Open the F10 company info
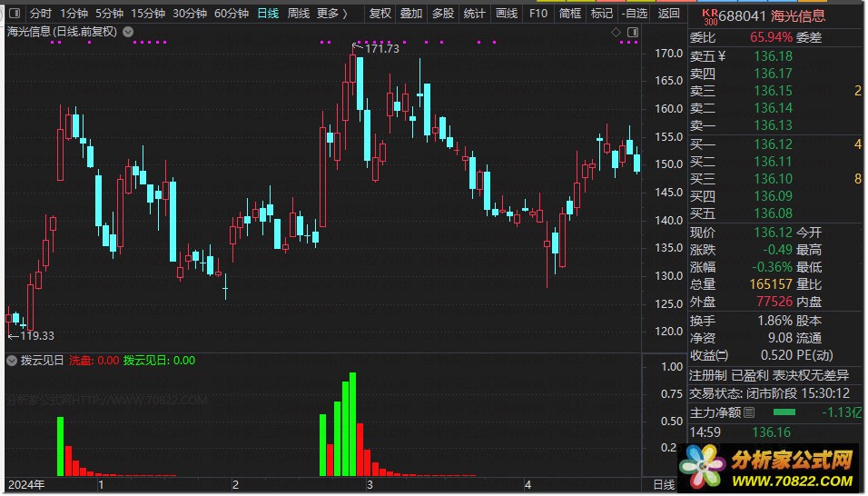The width and height of the screenshot is (868, 496). point(538,14)
